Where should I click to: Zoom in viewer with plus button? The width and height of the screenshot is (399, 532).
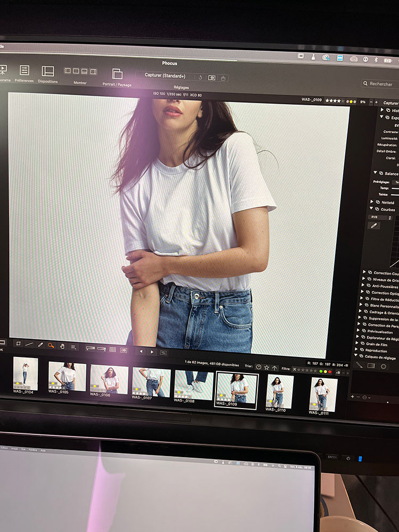tap(376, 102)
